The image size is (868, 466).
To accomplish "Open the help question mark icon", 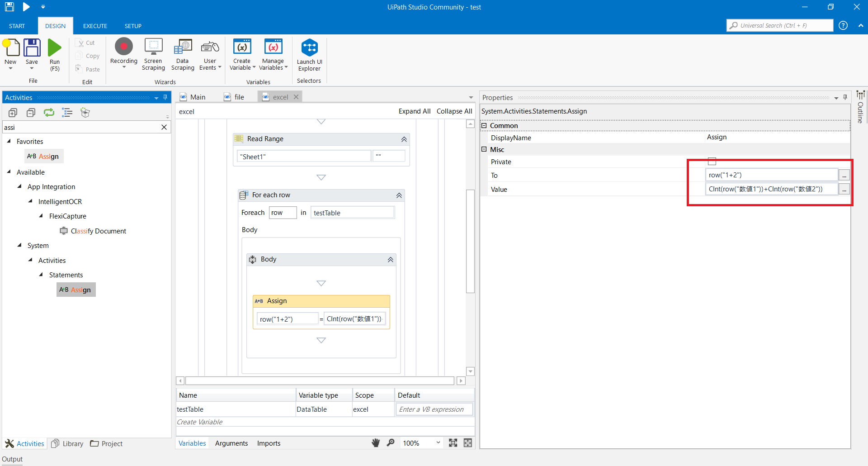I will click(843, 25).
